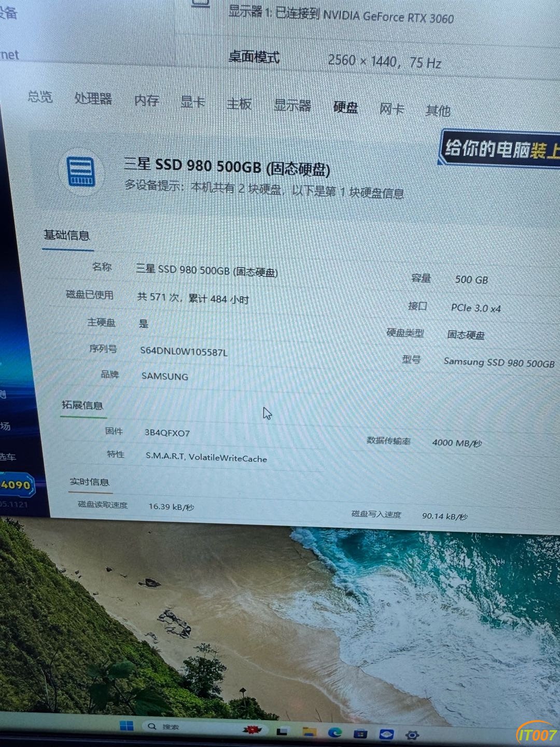Click the hardware detection app taskbar icon
This screenshot has width=560, height=747.
pos(386,735)
